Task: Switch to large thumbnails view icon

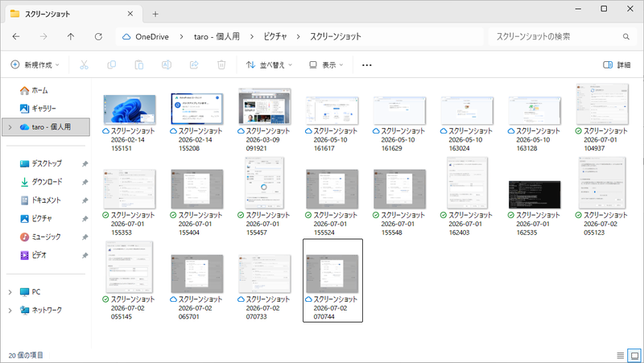Action: point(634,355)
